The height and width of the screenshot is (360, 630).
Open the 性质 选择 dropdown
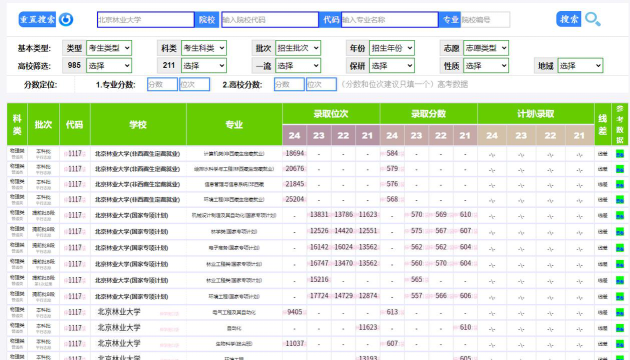coord(486,65)
